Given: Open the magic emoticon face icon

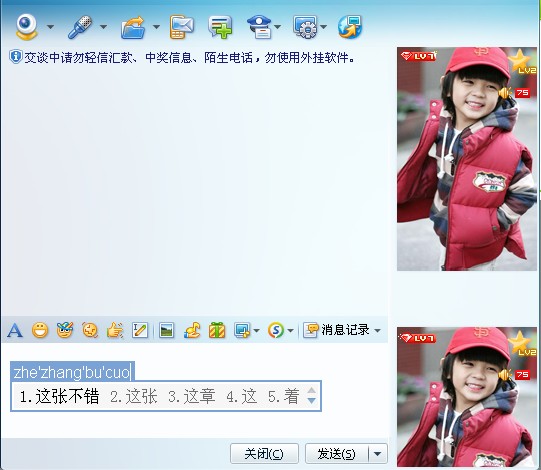Looking at the screenshot, I should point(65,330).
